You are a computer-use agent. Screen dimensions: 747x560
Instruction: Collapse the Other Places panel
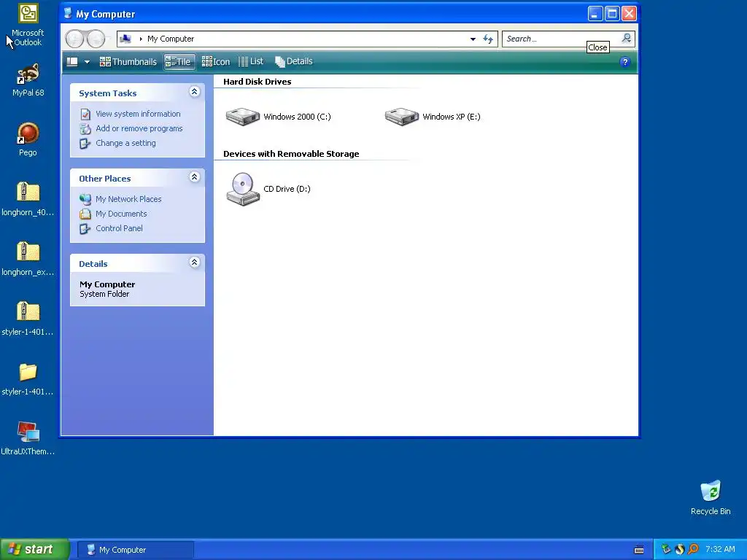[x=194, y=177]
